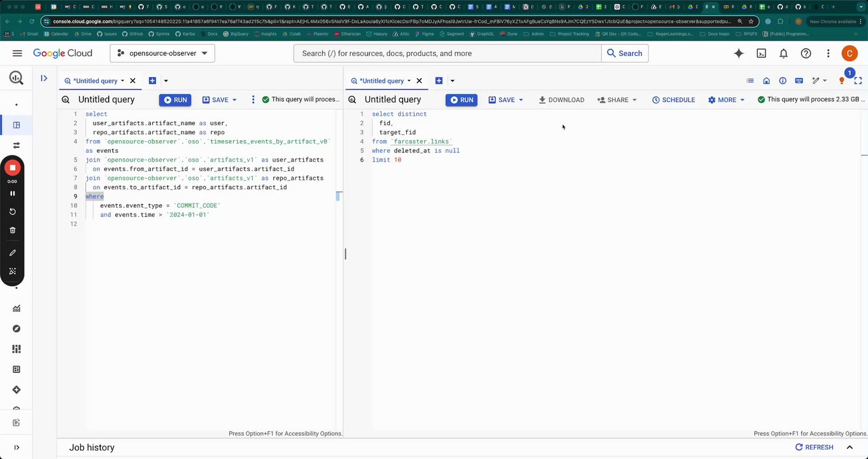Open the Data transfers sidebar icon

(17, 145)
